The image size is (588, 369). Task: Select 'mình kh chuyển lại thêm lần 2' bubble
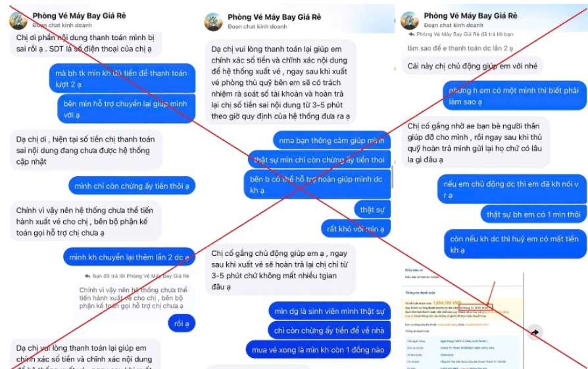click(129, 257)
